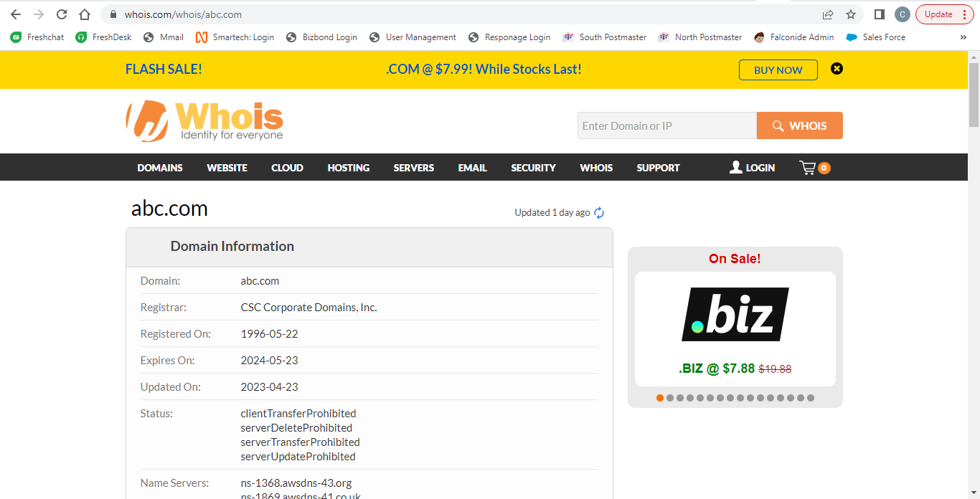
Task: Click status serverDeleteProhibited
Action: pyautogui.click(x=296, y=428)
